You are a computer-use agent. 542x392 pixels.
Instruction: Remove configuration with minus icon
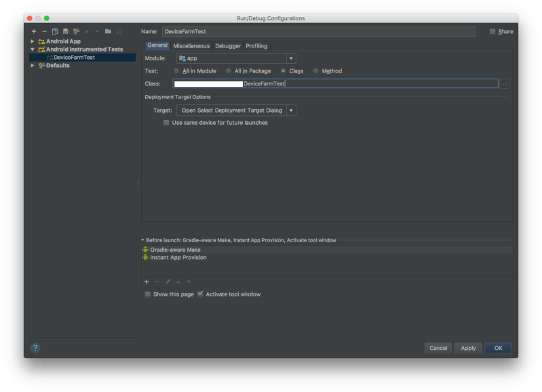(x=44, y=31)
